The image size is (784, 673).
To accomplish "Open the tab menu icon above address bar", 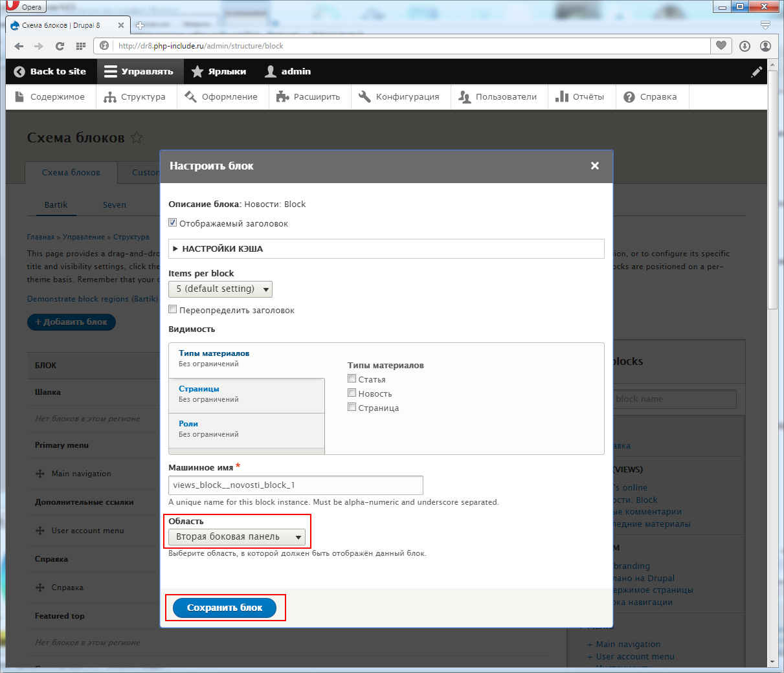I will [765, 25].
